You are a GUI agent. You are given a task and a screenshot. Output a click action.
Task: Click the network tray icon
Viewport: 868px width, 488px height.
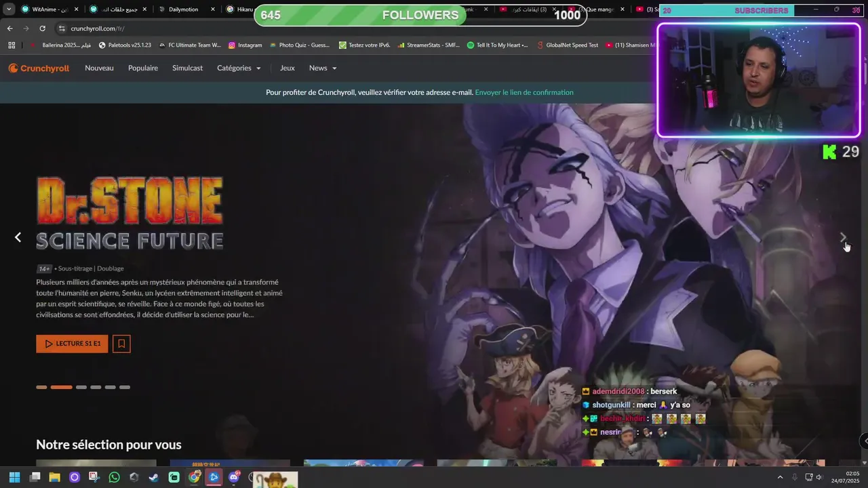pyautogui.click(x=808, y=477)
